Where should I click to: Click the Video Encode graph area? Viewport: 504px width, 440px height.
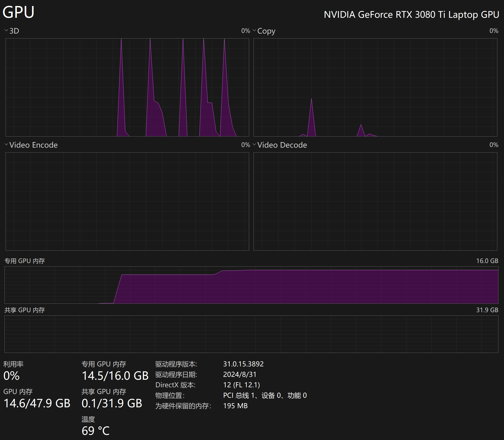point(127,201)
